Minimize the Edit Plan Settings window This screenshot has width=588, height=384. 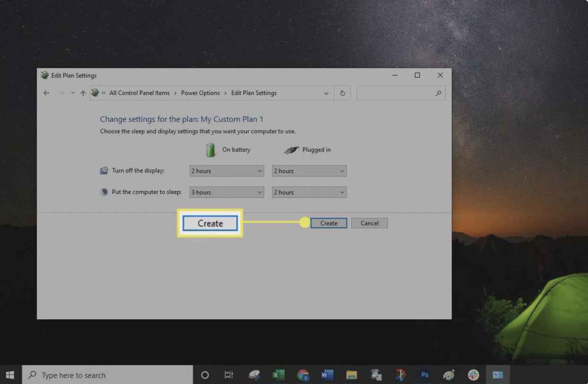tap(395, 75)
